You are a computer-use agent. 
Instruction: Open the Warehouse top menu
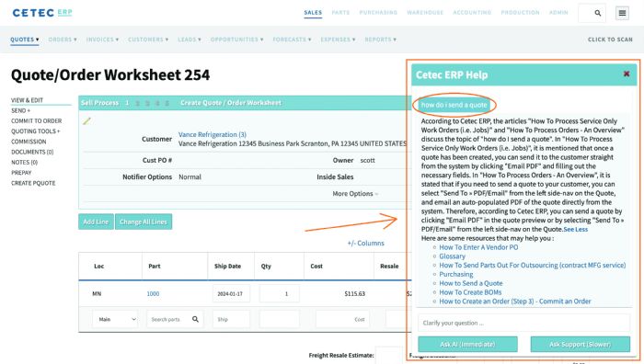pyautogui.click(x=425, y=13)
